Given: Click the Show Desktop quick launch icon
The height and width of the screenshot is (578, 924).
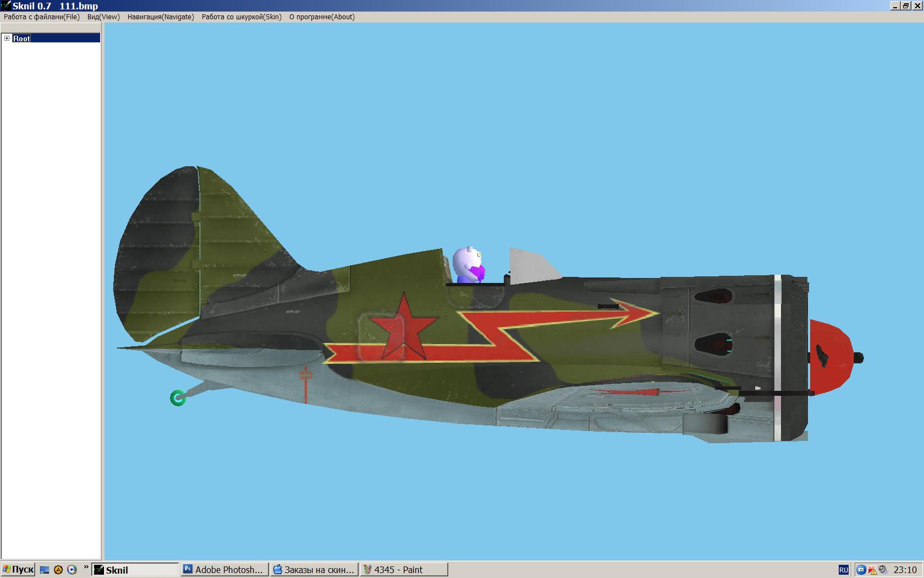Looking at the screenshot, I should 45,570.
